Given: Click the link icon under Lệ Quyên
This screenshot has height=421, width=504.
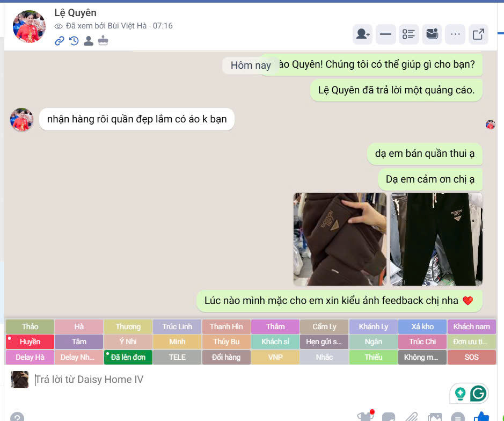Looking at the screenshot, I should [x=60, y=41].
